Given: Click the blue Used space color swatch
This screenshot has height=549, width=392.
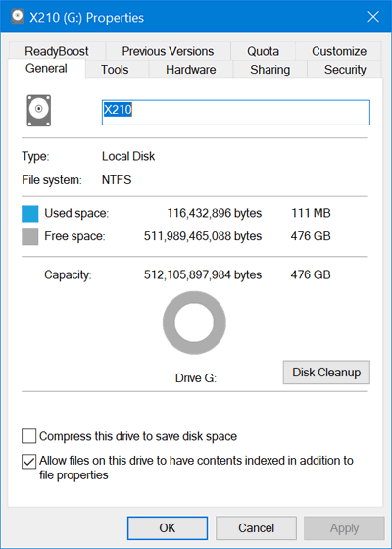Looking at the screenshot, I should (30, 214).
